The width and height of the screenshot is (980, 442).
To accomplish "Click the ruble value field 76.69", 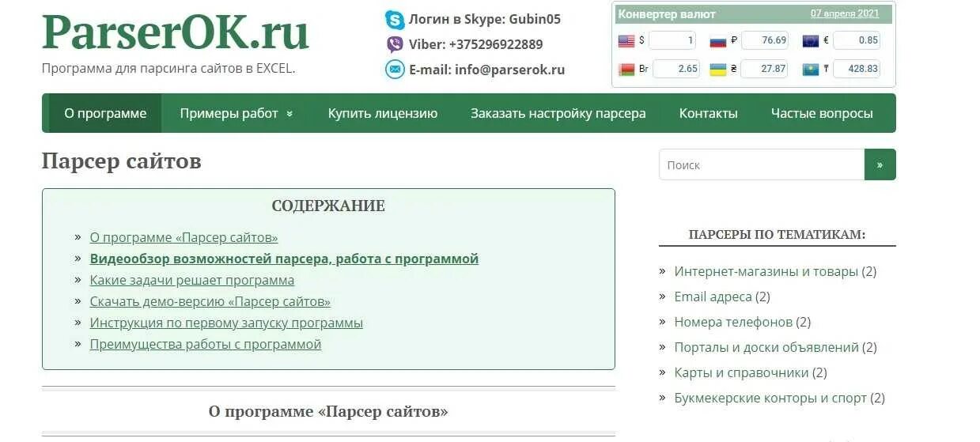I will (765, 40).
